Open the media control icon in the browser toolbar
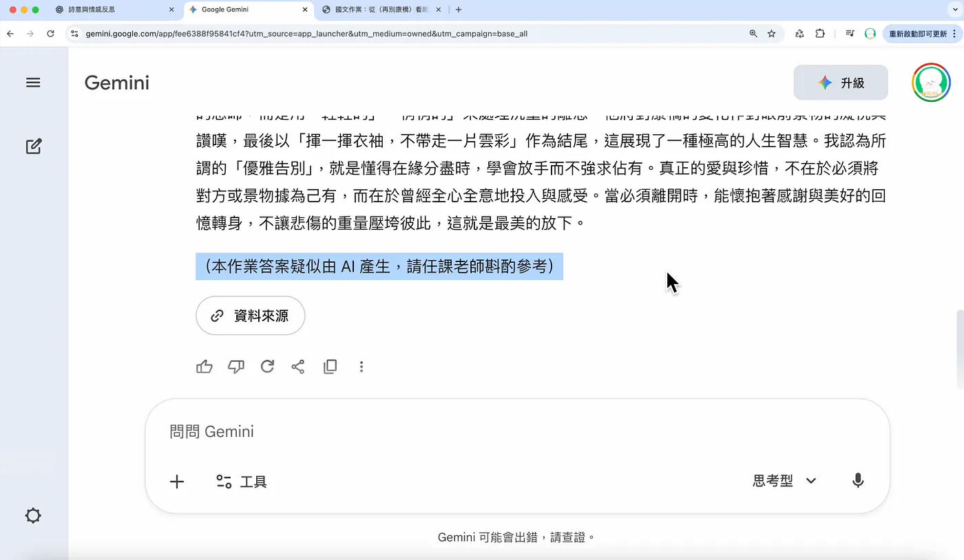 [x=850, y=33]
